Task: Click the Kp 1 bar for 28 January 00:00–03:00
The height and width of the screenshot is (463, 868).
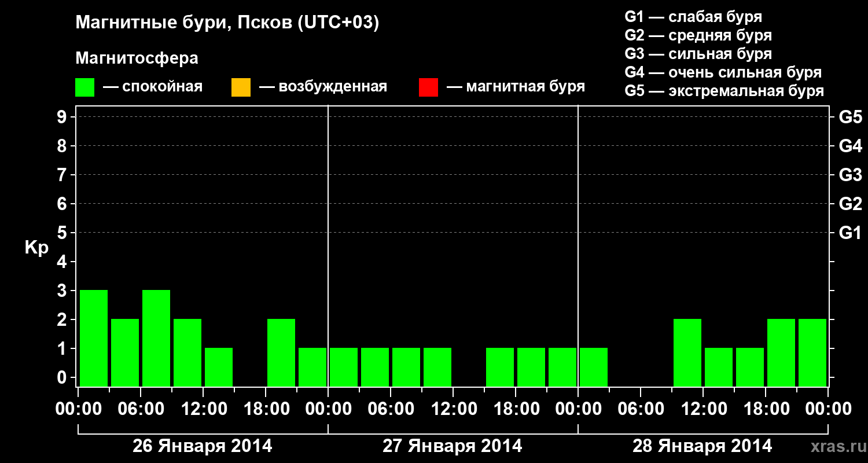Action: coord(594,367)
